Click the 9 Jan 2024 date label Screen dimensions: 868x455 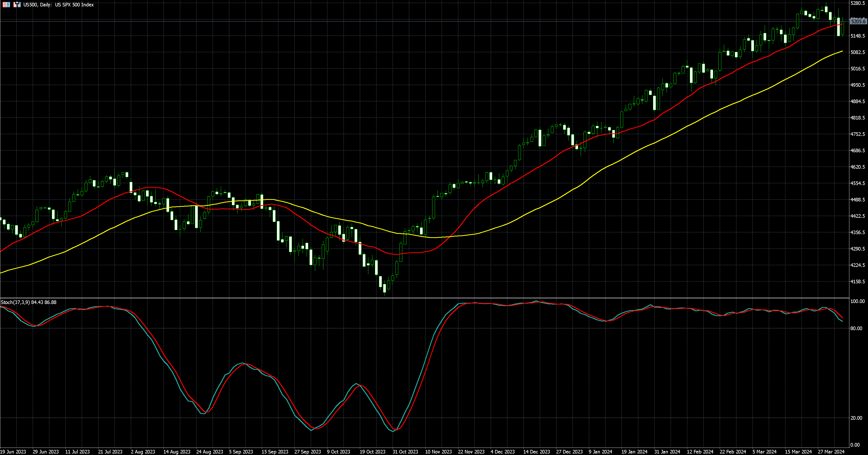pos(600,452)
